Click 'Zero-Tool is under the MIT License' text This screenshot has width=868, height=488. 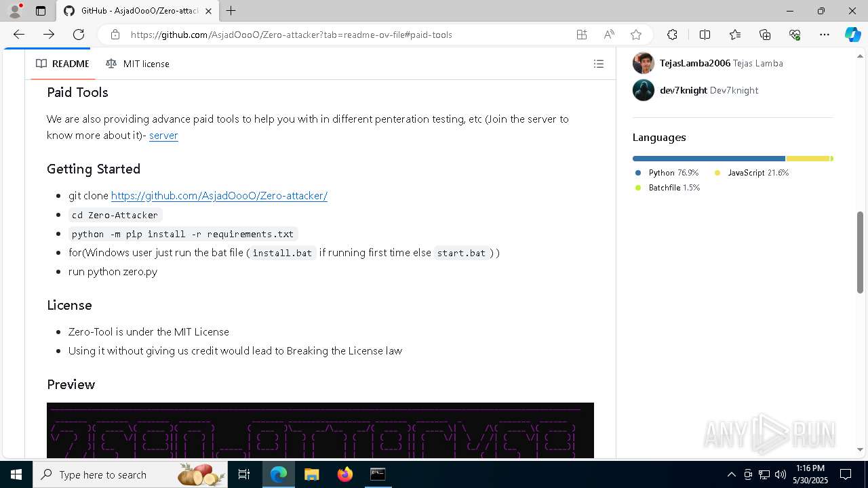149,331
